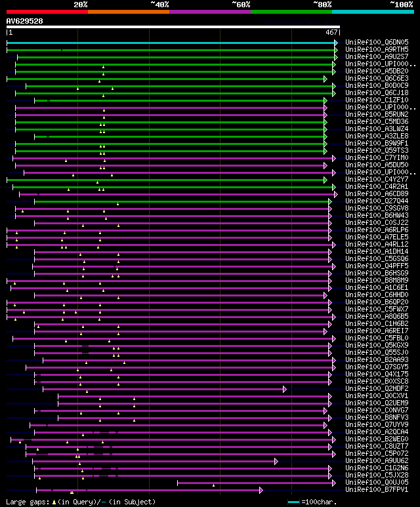This screenshot has height=507, width=420.
Task: Click the yellow gap marker under Q6C6E3 row
Action: pos(99,81)
